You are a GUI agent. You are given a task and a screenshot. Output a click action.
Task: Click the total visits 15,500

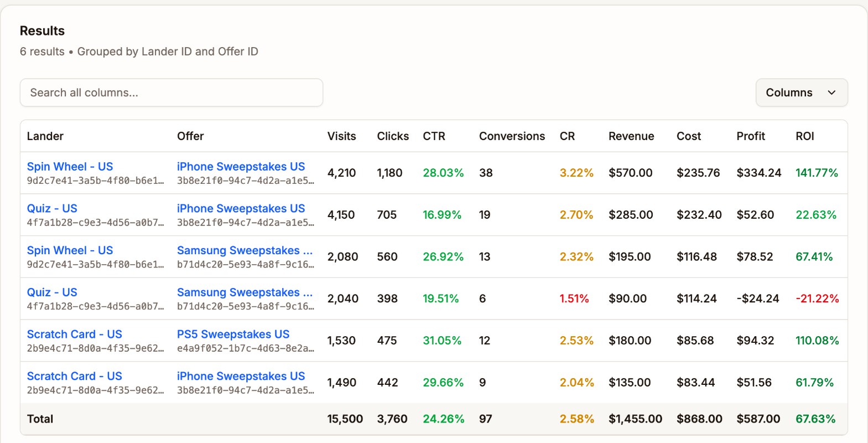345,419
